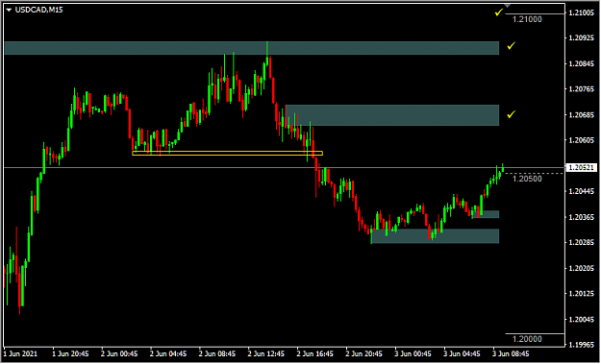
Task: Select the teal zone rectangle near 1.20685
Action: click(392, 115)
